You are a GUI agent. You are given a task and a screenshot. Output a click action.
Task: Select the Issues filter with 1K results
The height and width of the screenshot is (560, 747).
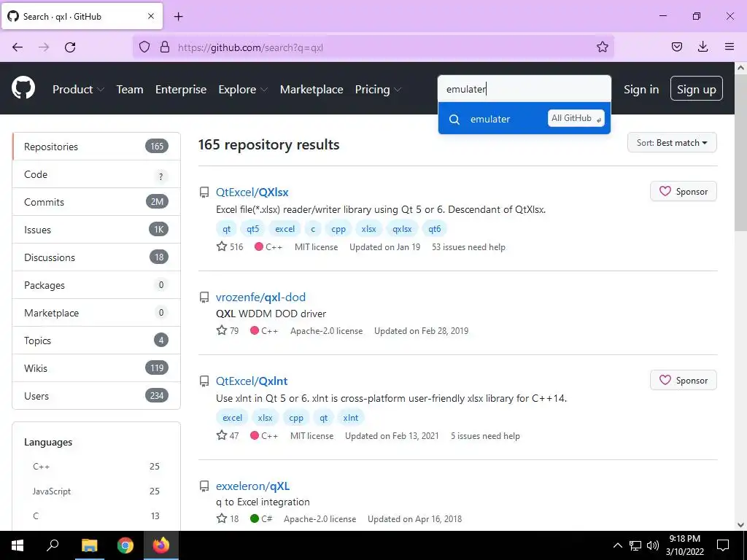click(x=96, y=230)
